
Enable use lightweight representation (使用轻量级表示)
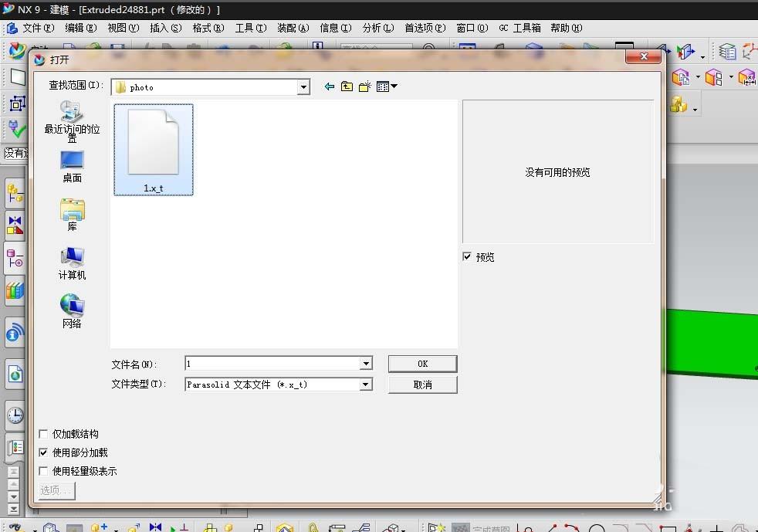coord(44,472)
